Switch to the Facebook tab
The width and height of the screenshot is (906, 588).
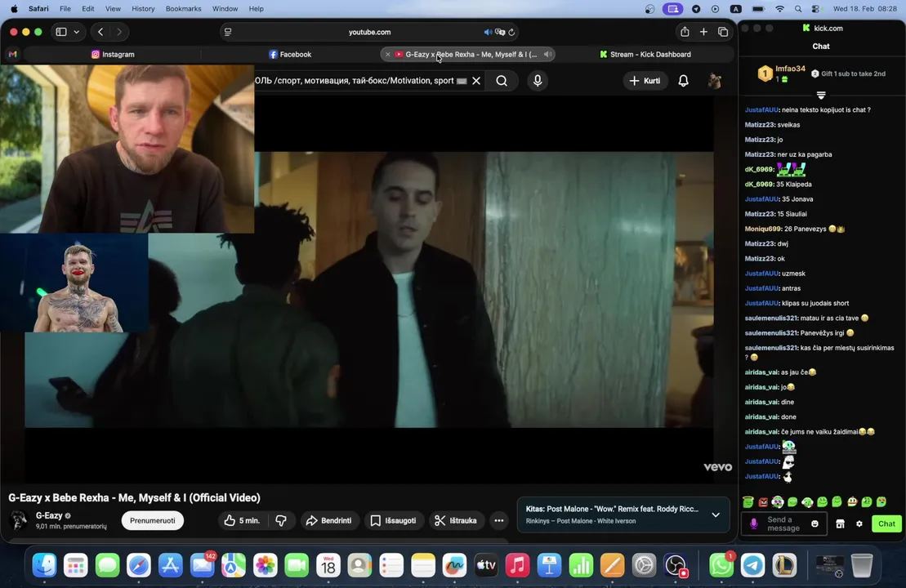290,54
